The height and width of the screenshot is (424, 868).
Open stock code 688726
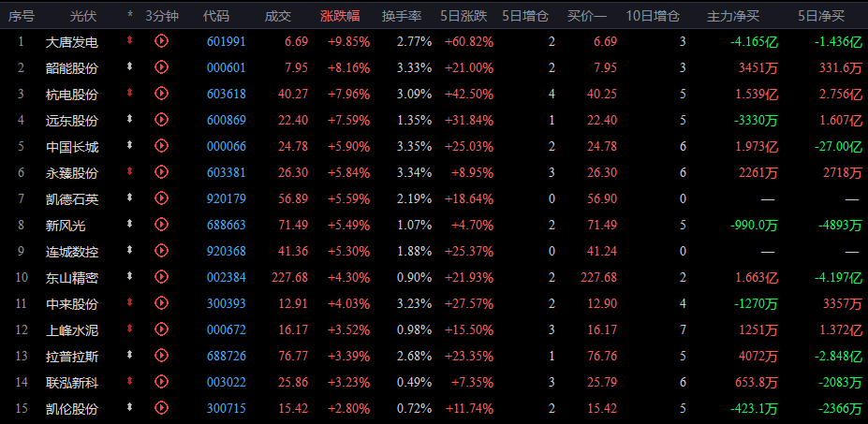click(227, 356)
